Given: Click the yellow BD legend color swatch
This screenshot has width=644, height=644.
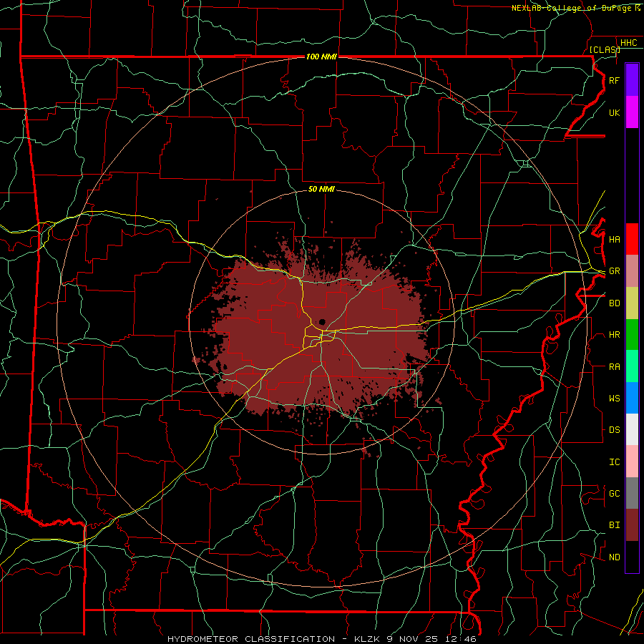Looking at the screenshot, I should tap(632, 303).
